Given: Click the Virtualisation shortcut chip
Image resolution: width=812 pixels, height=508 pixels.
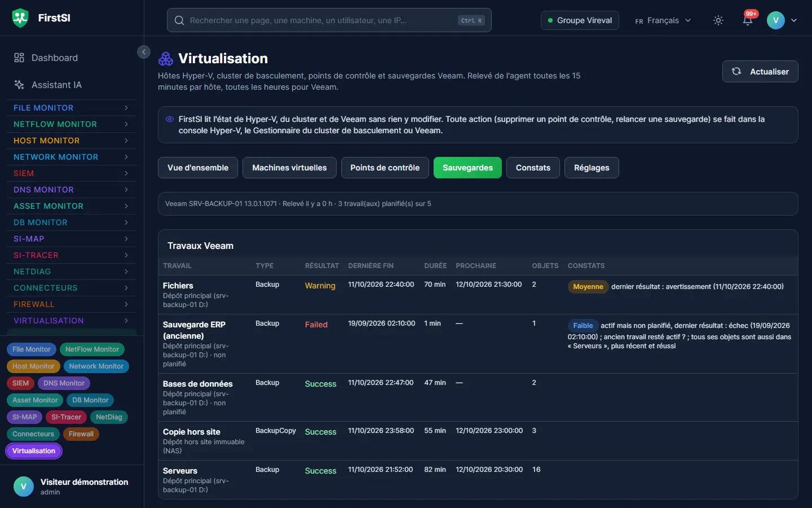Looking at the screenshot, I should [x=34, y=451].
